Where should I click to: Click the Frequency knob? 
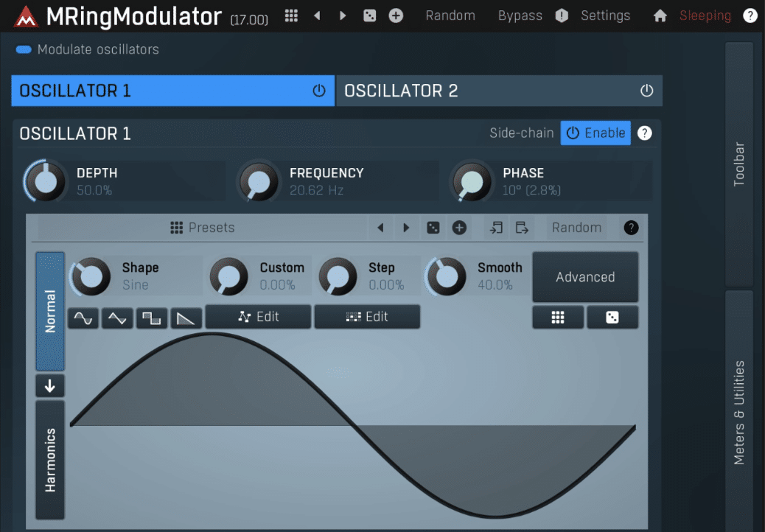pos(259,181)
